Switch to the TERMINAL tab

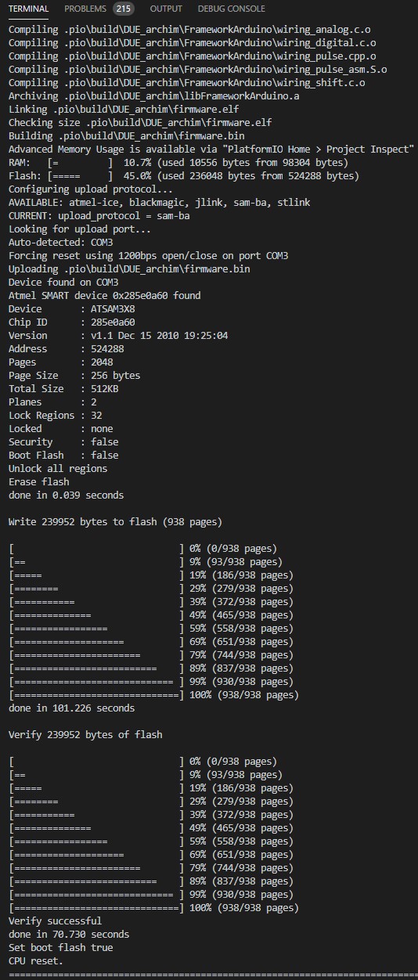click(x=28, y=9)
